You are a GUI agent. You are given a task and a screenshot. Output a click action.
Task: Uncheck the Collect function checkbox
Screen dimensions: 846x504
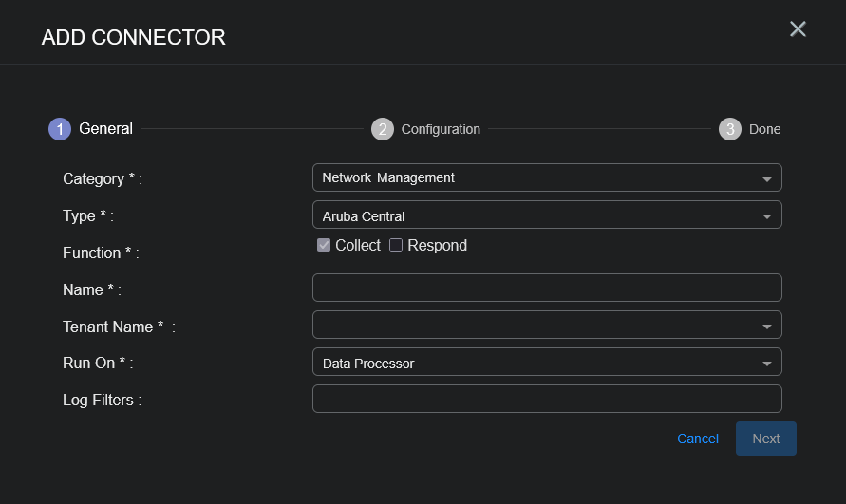click(x=324, y=245)
